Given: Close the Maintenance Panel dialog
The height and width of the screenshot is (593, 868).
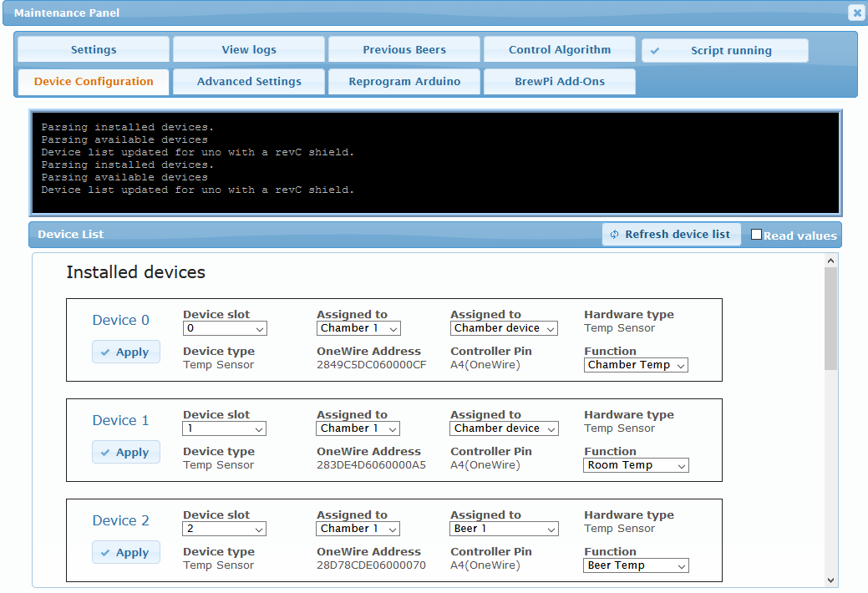Looking at the screenshot, I should click(856, 13).
